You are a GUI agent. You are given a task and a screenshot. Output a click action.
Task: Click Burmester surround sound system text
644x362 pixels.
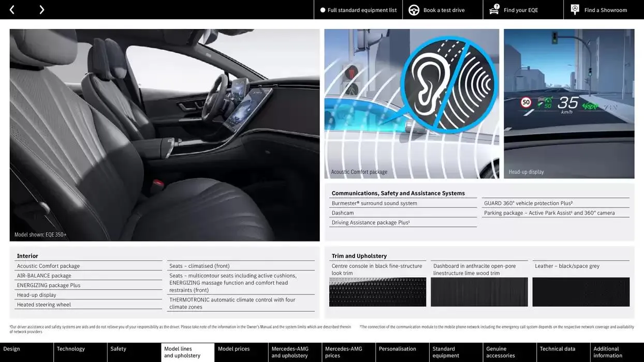pyautogui.click(x=374, y=203)
